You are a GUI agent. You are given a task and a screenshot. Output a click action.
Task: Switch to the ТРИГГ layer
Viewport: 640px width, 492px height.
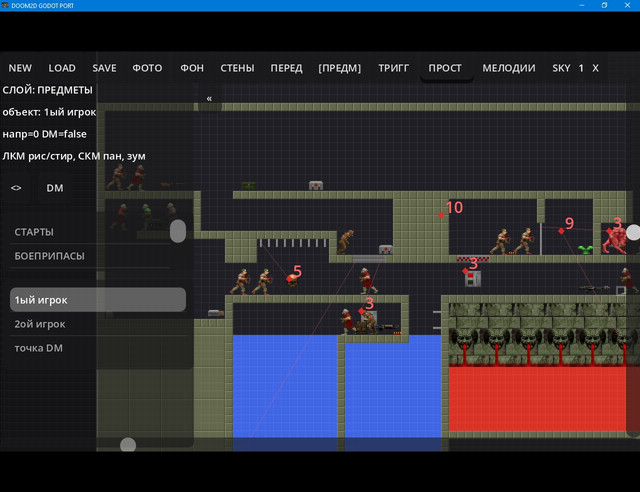pos(393,68)
